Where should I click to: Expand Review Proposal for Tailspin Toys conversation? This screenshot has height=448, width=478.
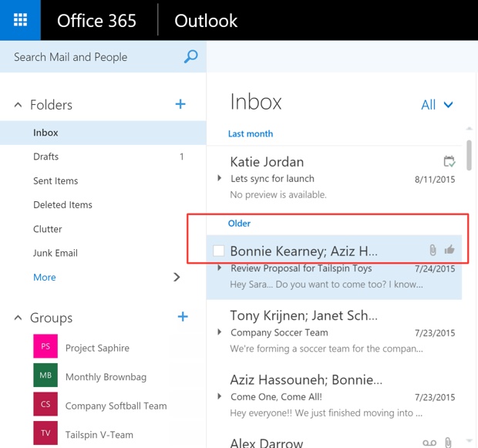219,268
